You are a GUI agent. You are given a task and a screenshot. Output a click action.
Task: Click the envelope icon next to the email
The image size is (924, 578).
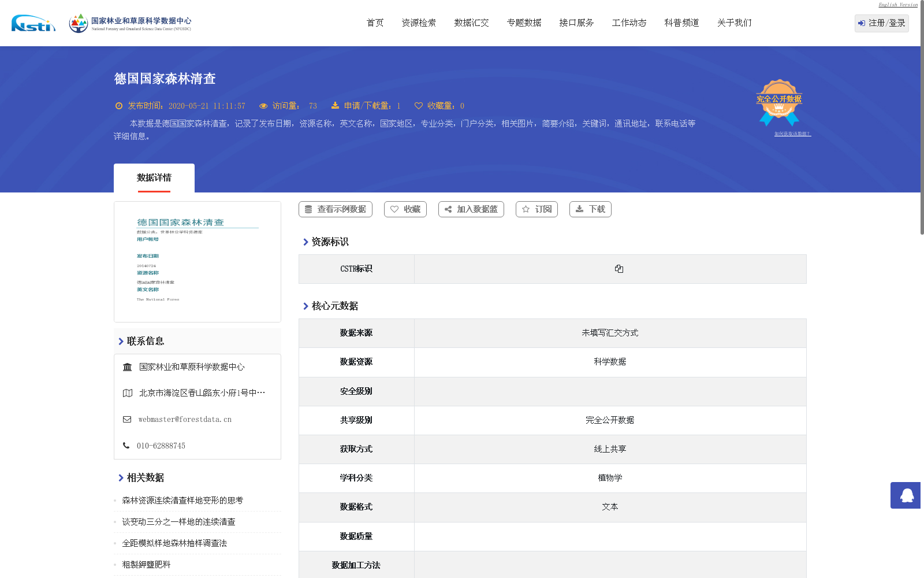click(127, 420)
